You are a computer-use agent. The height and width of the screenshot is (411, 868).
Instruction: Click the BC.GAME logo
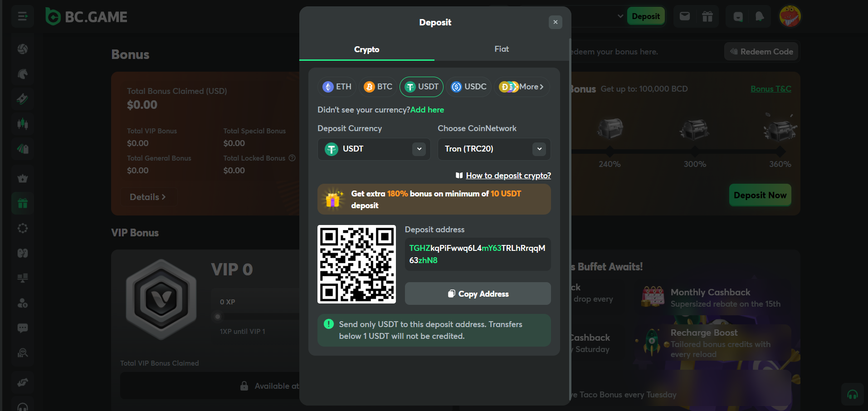[x=87, y=17]
